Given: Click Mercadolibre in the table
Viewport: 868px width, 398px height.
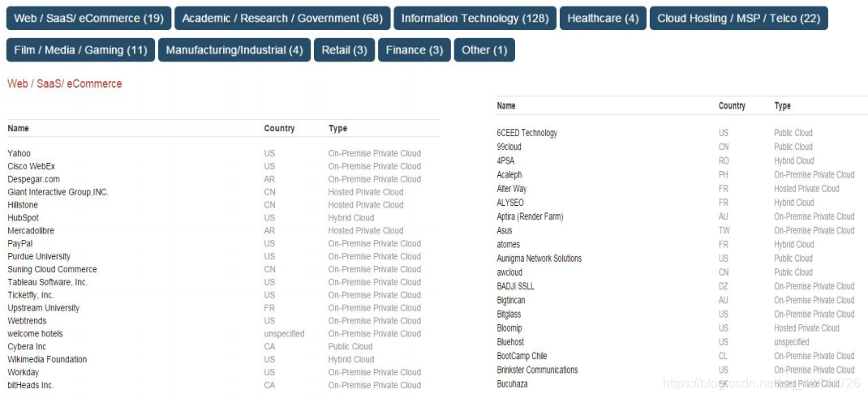Looking at the screenshot, I should (x=31, y=230).
